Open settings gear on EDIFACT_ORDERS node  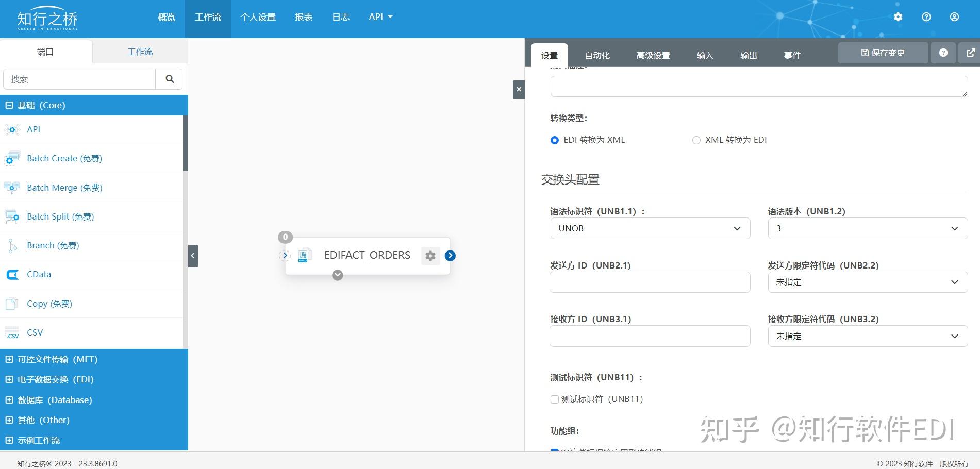(430, 255)
